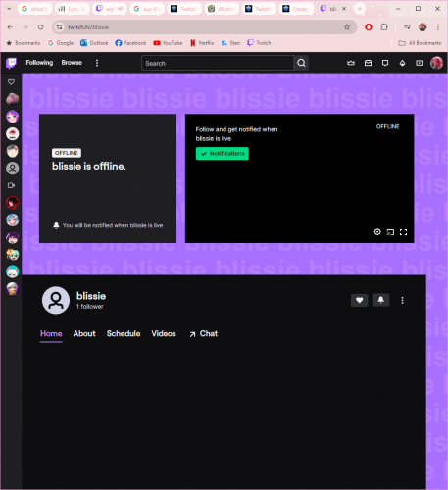Open the teal cat avatar channel in sidebar

coord(13,271)
